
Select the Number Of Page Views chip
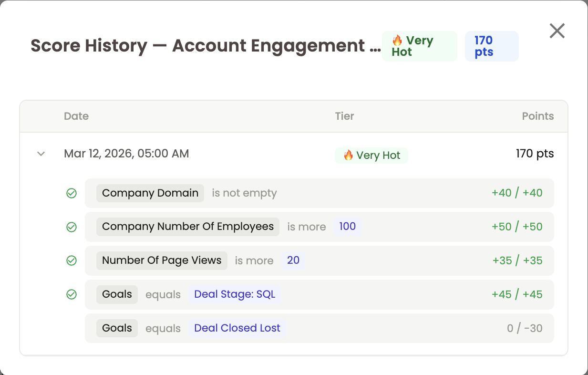[x=162, y=260]
